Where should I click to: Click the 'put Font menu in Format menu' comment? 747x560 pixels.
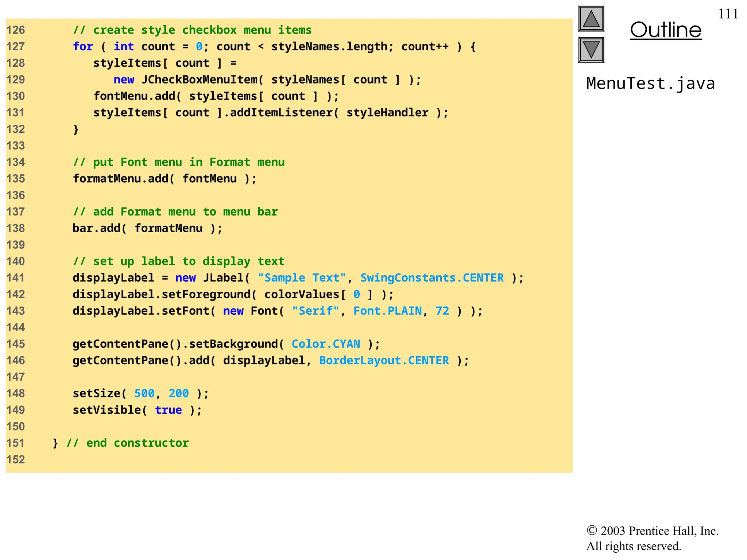[178, 162]
